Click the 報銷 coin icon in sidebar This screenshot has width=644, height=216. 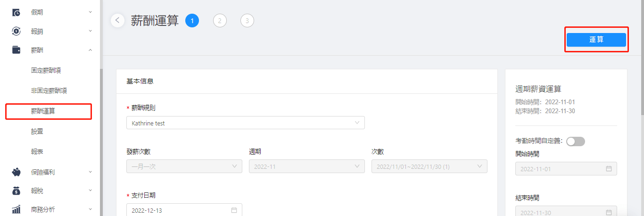(16, 31)
